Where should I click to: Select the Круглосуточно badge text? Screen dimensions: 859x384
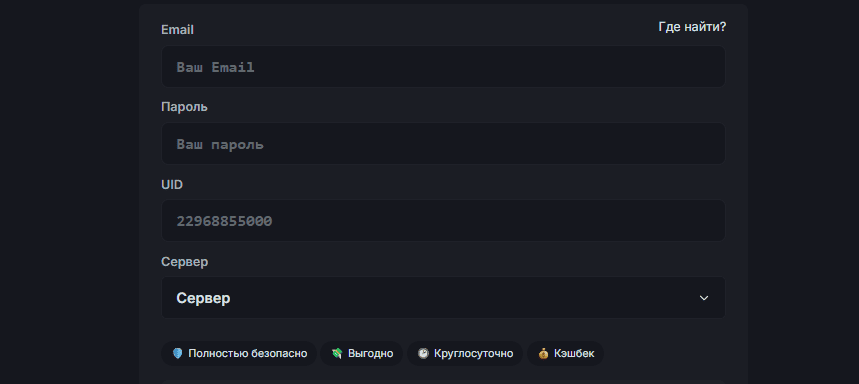coord(473,353)
